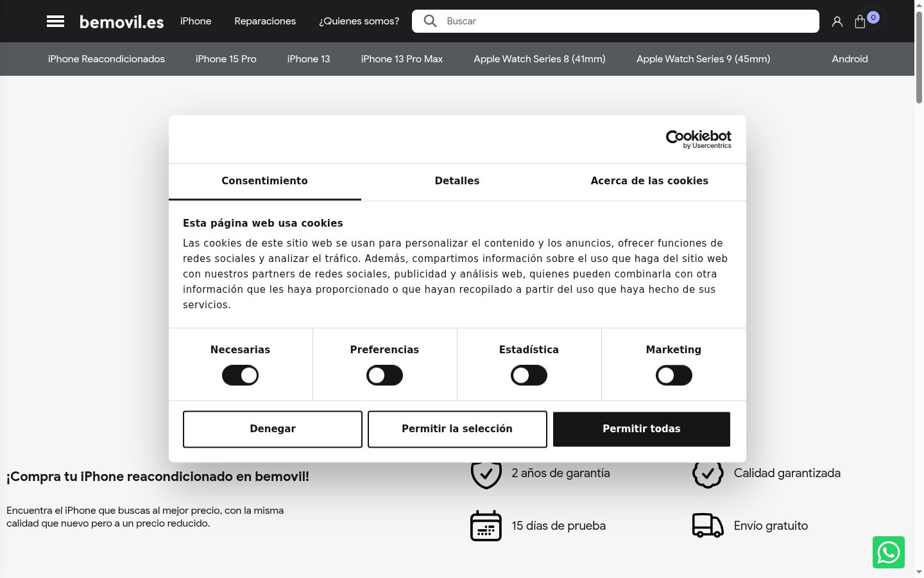Open the Acerca de las cookies tab
924x578 pixels.
point(649,181)
